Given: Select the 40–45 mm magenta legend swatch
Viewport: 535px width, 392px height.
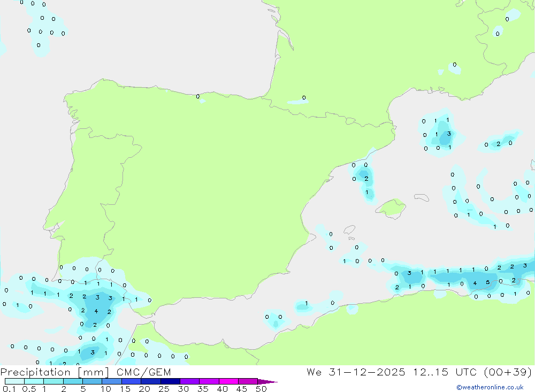Looking at the screenshot, I should coord(229,382).
